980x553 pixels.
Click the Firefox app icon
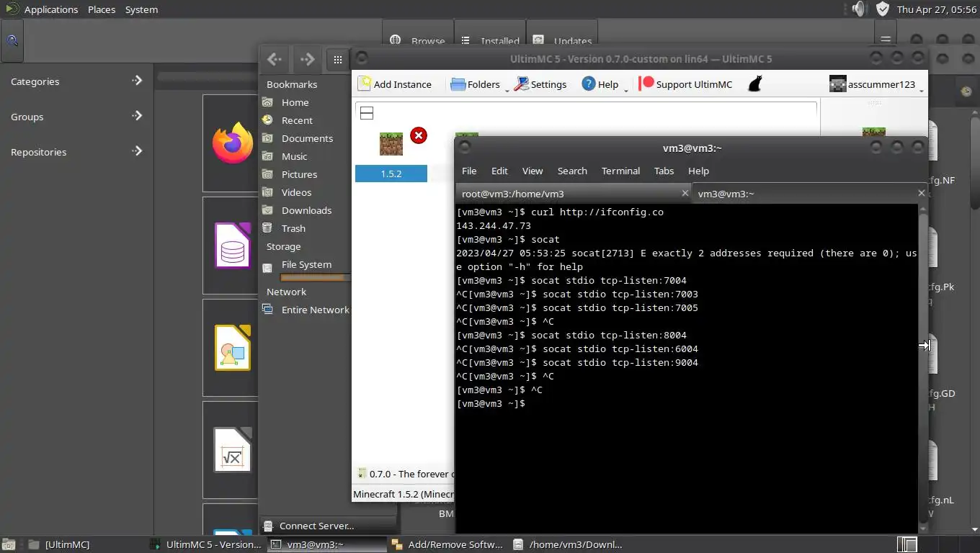coord(232,143)
